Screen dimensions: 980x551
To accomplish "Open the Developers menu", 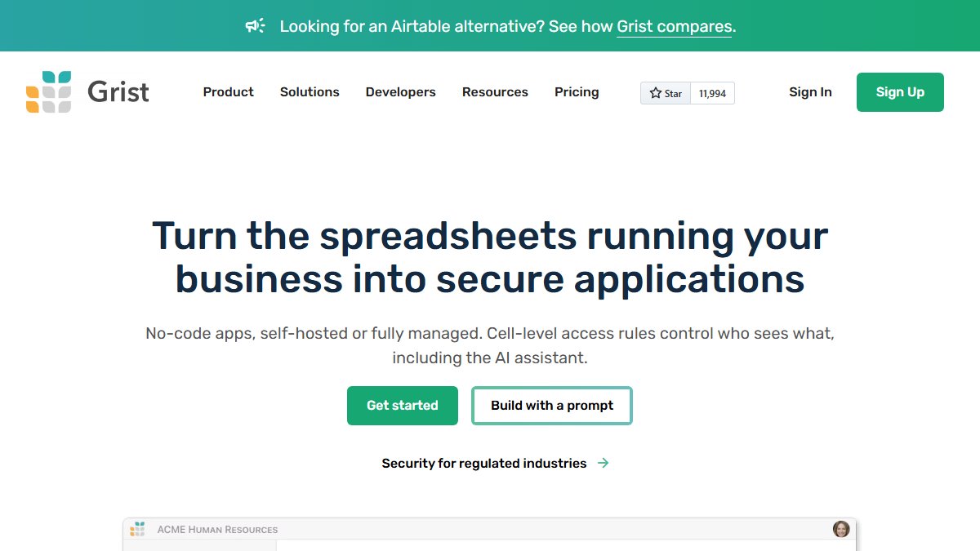I will tap(401, 92).
